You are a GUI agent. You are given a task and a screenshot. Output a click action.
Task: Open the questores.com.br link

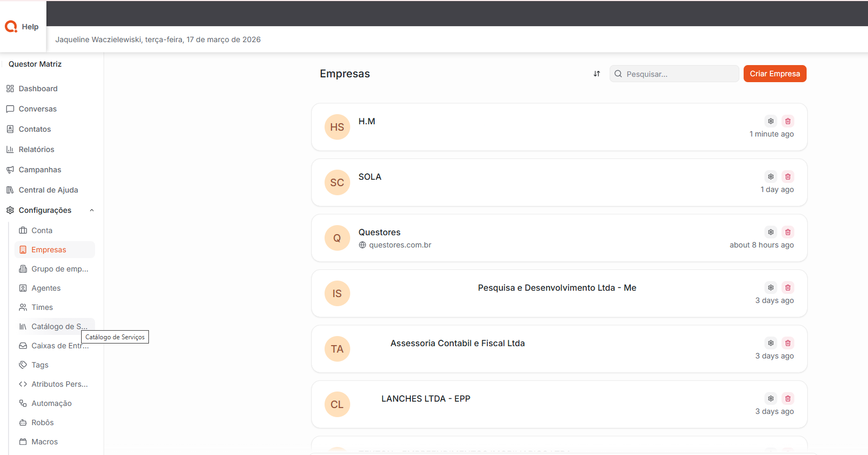click(400, 245)
